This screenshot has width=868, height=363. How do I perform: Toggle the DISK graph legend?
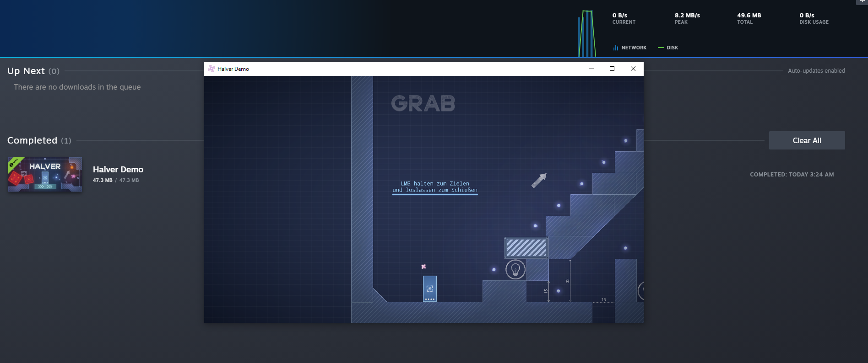tap(668, 48)
